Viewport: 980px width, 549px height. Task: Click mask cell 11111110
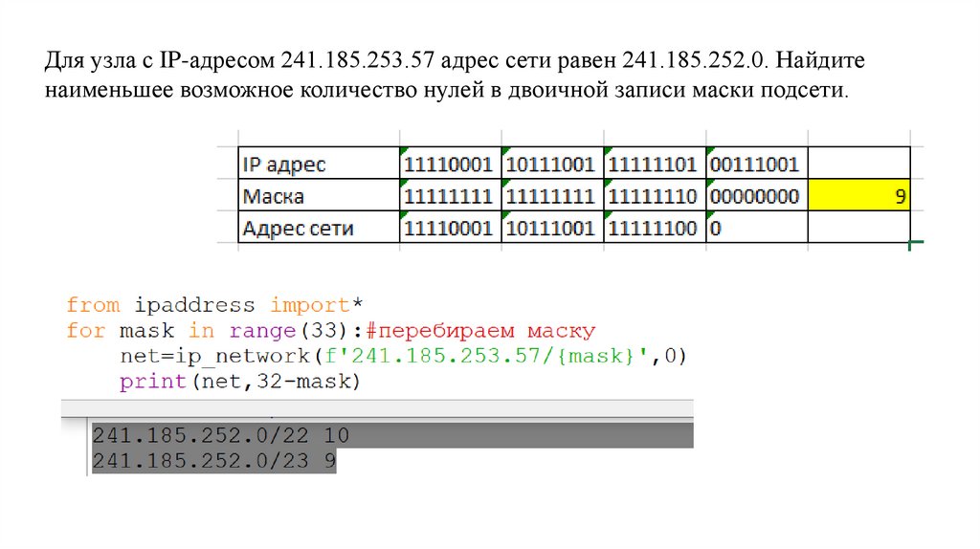pyautogui.click(x=655, y=195)
